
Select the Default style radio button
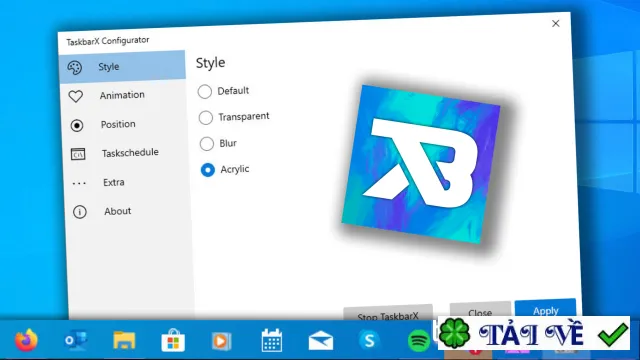[x=204, y=91]
